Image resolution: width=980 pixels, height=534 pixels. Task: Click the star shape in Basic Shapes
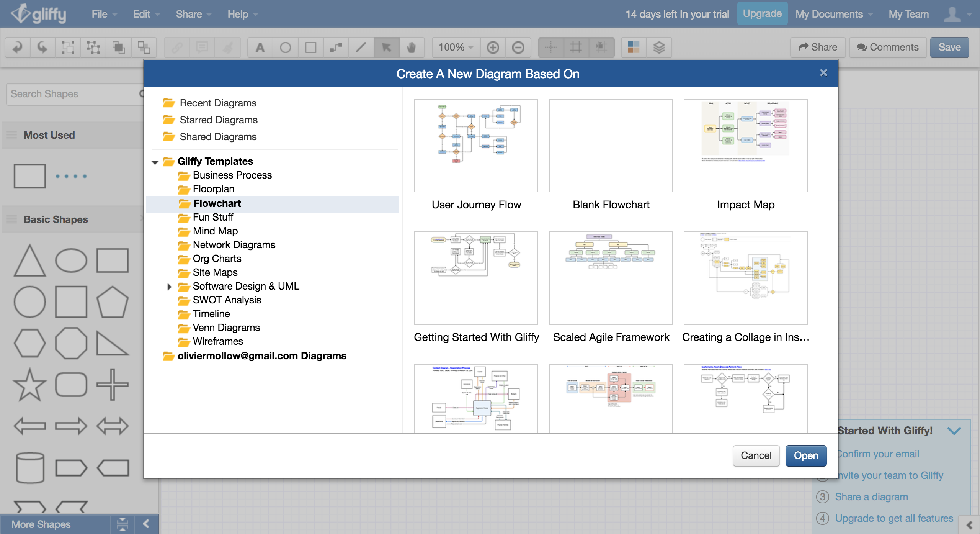pos(30,385)
